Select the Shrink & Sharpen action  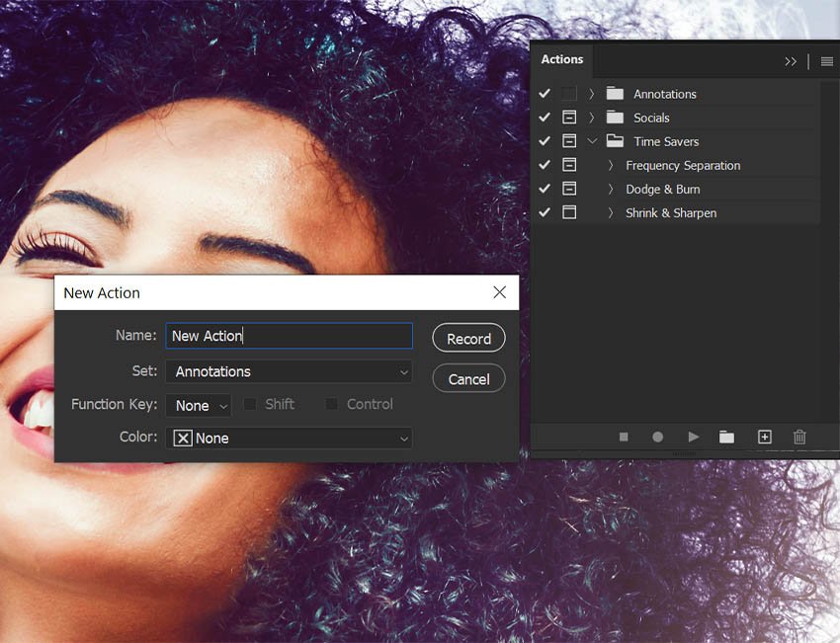[671, 213]
